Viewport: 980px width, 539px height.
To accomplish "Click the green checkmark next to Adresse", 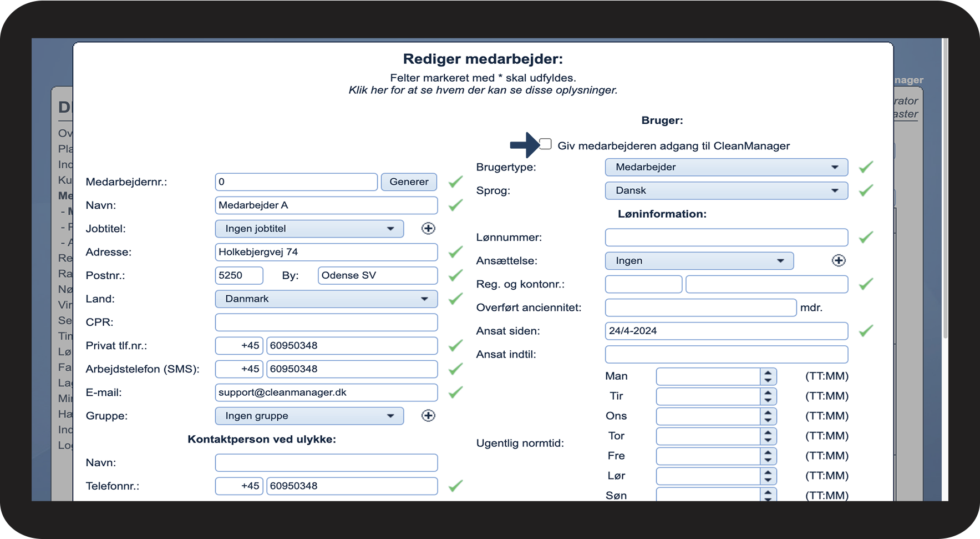I will point(455,252).
